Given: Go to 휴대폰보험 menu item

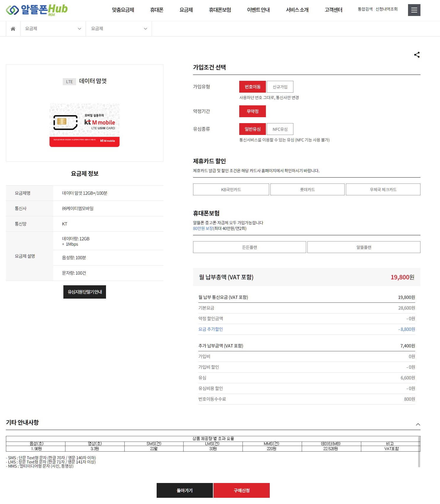Looking at the screenshot, I should coord(220,10).
